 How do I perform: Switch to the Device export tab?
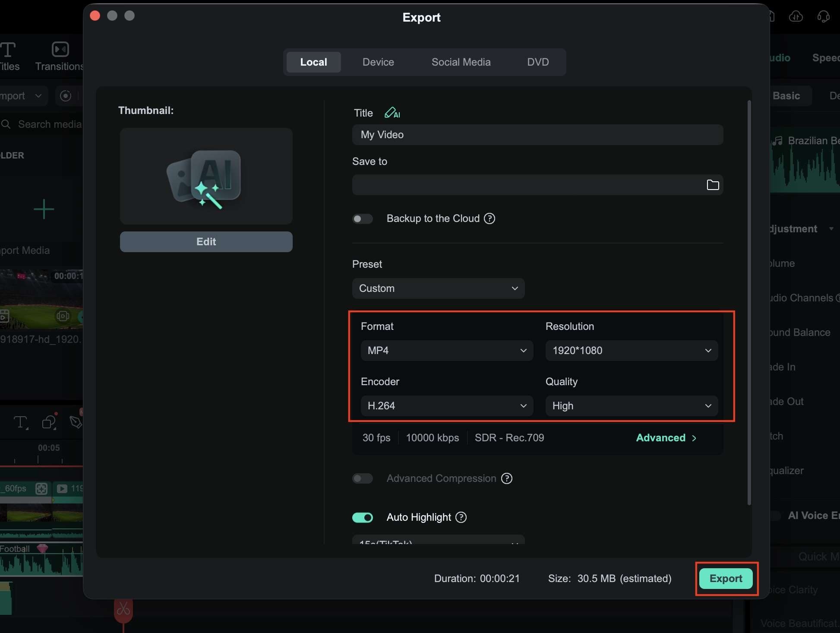pyautogui.click(x=378, y=62)
